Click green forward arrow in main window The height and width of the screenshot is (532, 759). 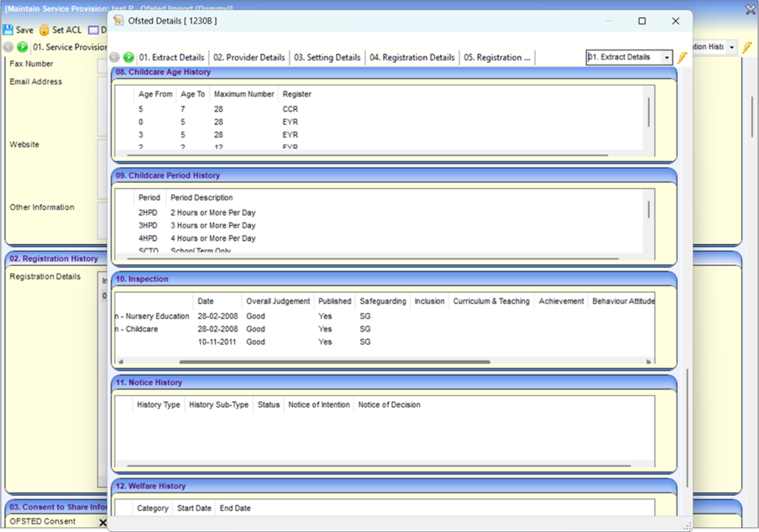[x=23, y=47]
